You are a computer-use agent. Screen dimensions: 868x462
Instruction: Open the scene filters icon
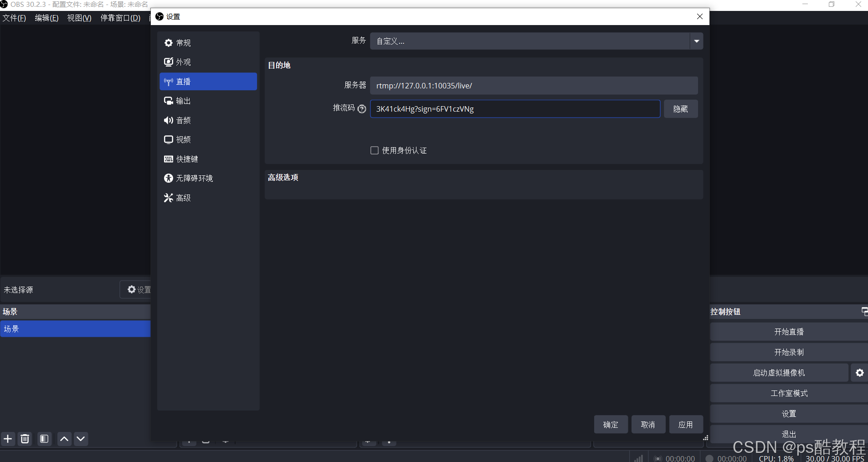(44, 439)
